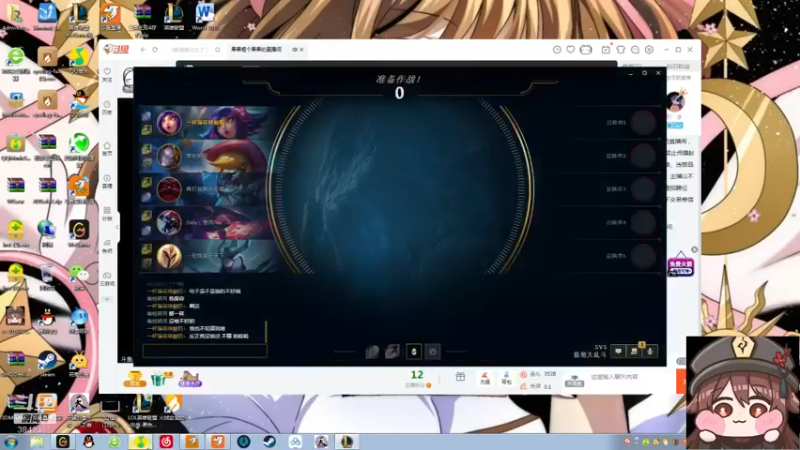Open League of Legends client from taskbar
Screen dimensions: 800x450
[346, 442]
